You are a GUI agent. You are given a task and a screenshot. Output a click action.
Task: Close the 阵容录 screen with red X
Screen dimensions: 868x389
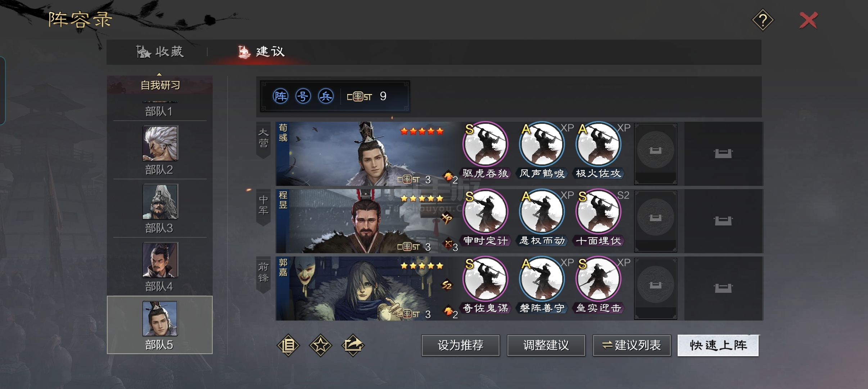pyautogui.click(x=809, y=20)
